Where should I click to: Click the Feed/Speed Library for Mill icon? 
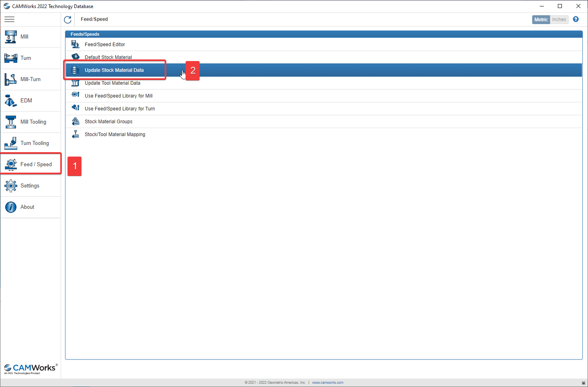pyautogui.click(x=76, y=95)
